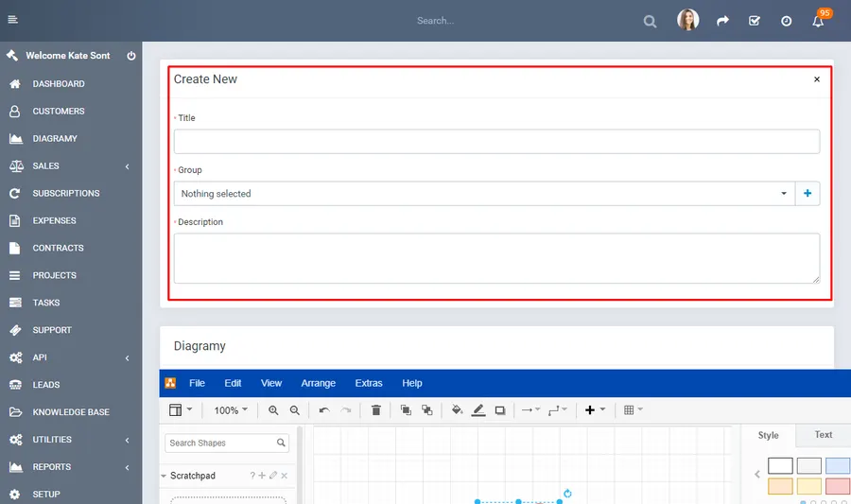Expand the Reports sidebar menu

(x=71, y=466)
